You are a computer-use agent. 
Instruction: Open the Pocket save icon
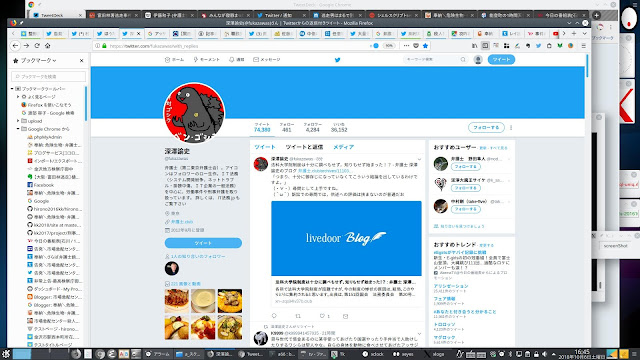coord(416,46)
